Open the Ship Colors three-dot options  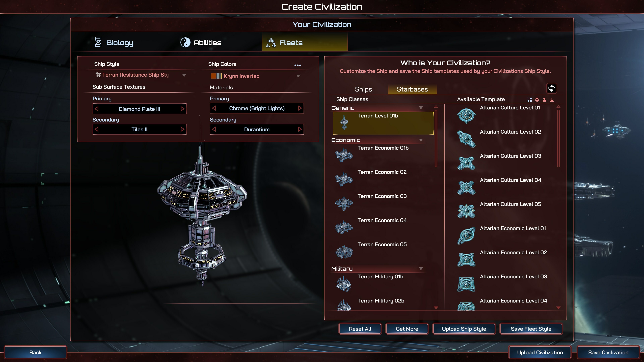pyautogui.click(x=298, y=65)
